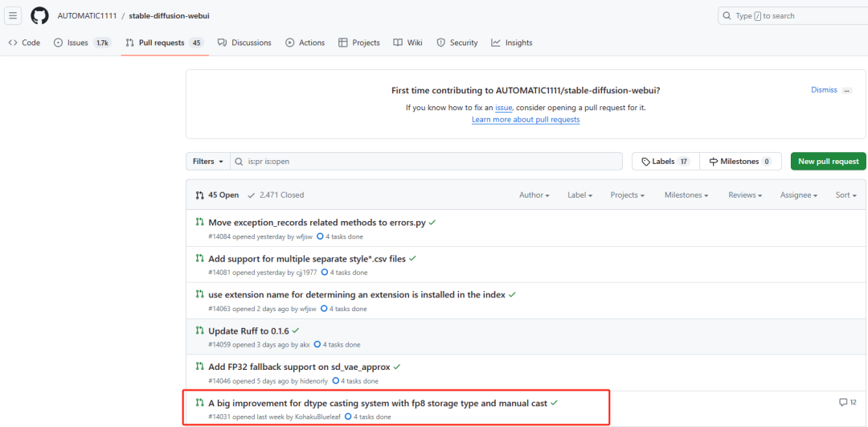Open PR use extension name for determining
This screenshot has width=868, height=427.
(357, 294)
